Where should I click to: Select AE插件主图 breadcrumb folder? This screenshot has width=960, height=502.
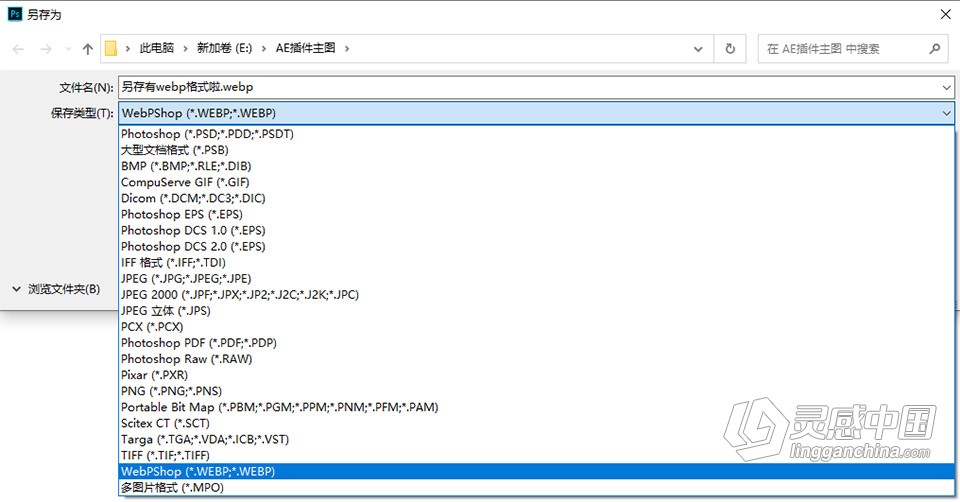(306, 48)
